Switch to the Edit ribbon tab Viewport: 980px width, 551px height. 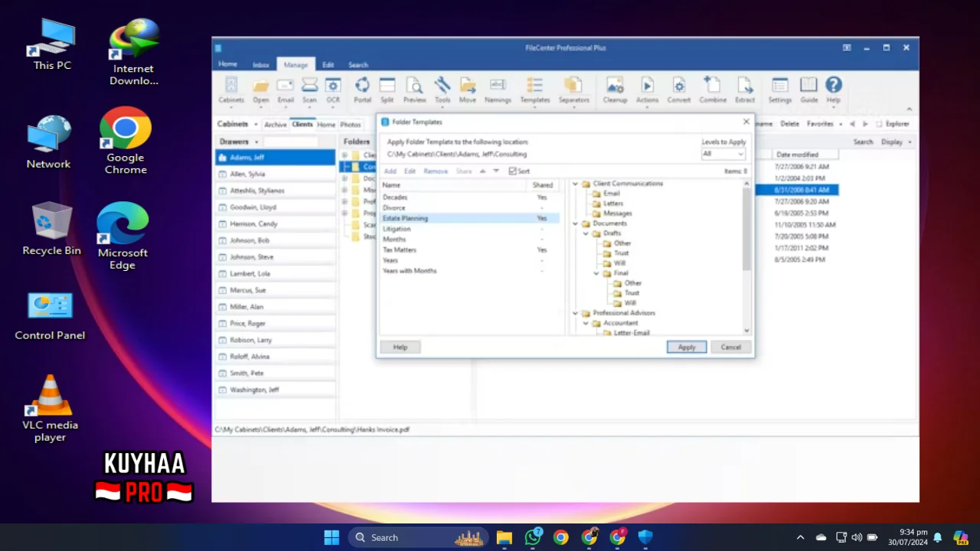(328, 65)
